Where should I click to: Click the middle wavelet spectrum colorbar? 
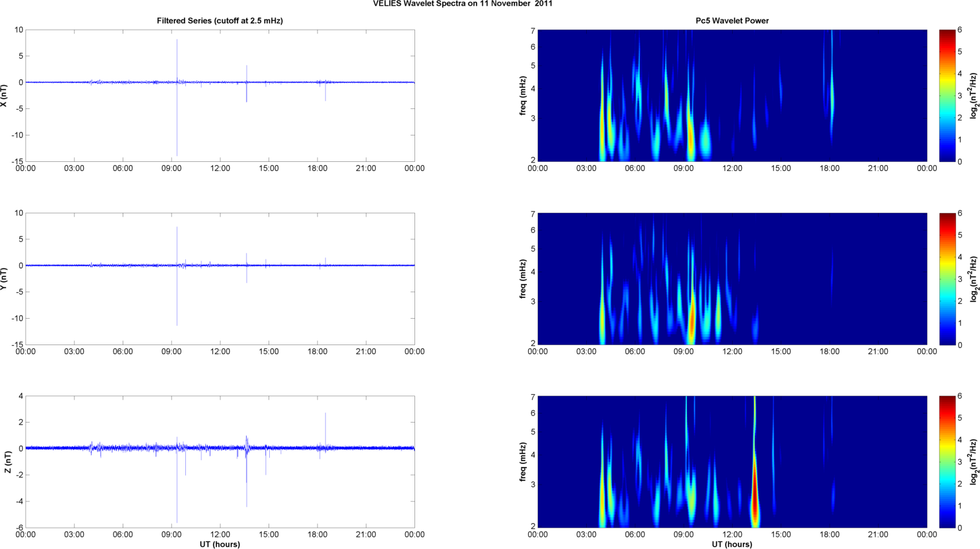pyautogui.click(x=946, y=279)
